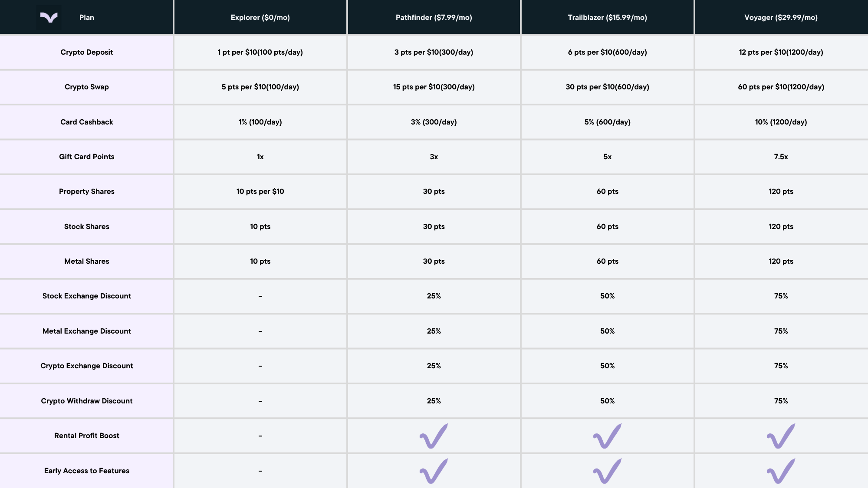Click Voyager's 10% (1200/day) cashback cell

[x=781, y=122]
